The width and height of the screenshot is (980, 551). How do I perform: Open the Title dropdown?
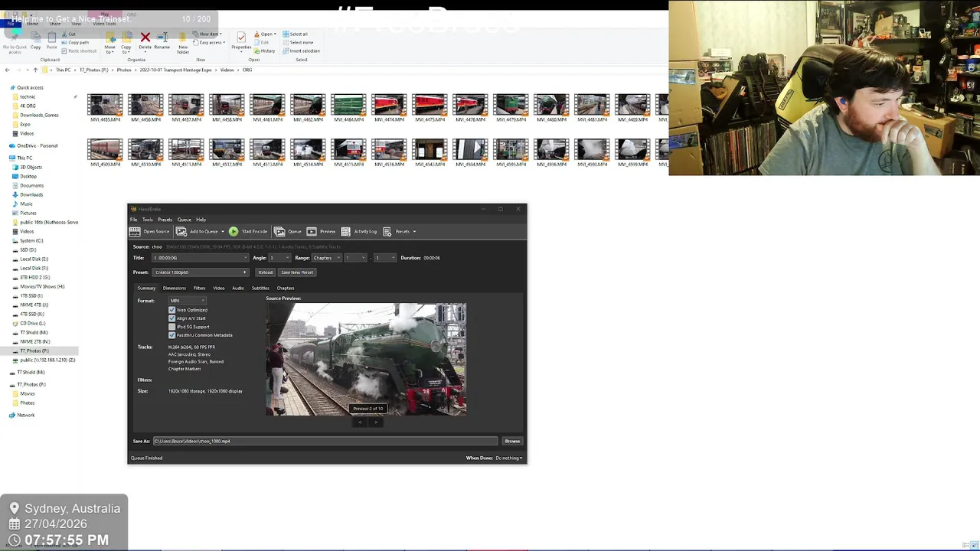click(x=199, y=258)
